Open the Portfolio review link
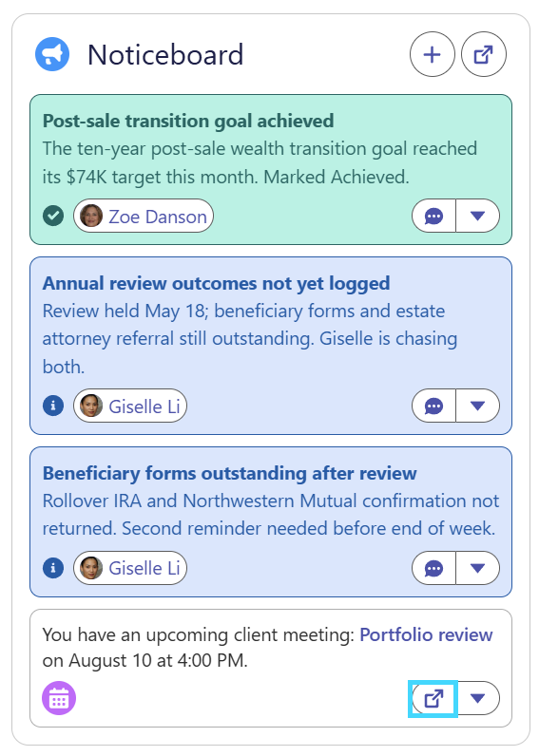Viewport: 539px width, 756px height. click(426, 634)
